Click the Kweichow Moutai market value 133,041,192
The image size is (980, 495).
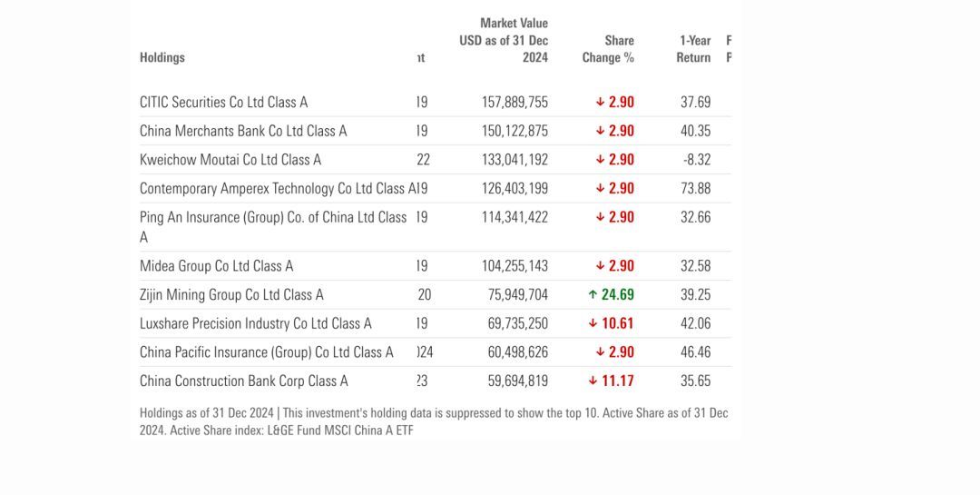514,160
